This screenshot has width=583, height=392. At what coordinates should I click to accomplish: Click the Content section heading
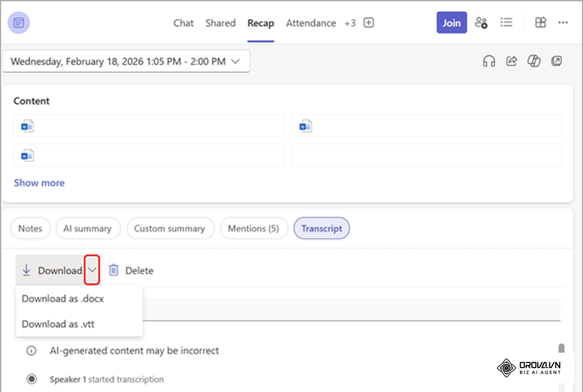(31, 101)
